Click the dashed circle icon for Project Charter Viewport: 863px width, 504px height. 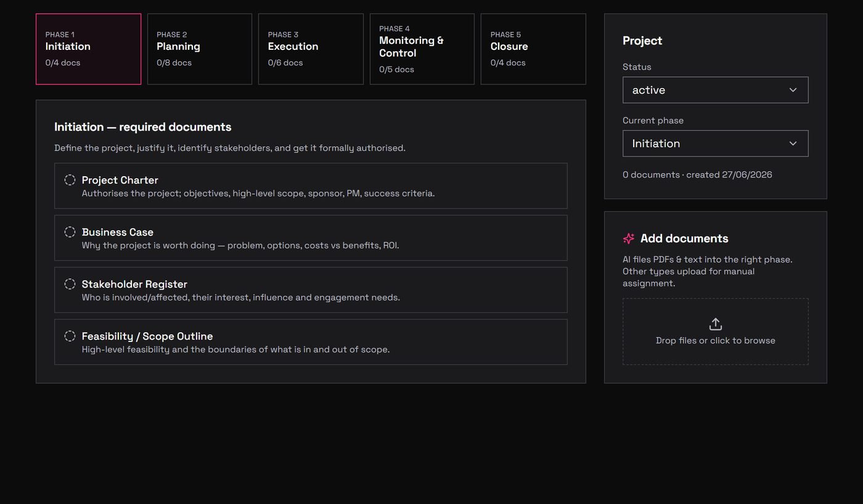tap(70, 180)
